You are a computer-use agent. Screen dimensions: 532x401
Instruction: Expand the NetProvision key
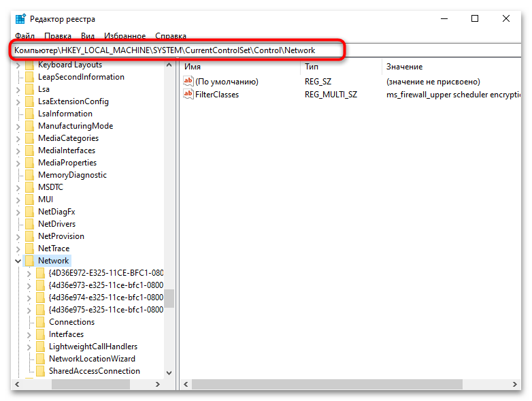(x=18, y=237)
